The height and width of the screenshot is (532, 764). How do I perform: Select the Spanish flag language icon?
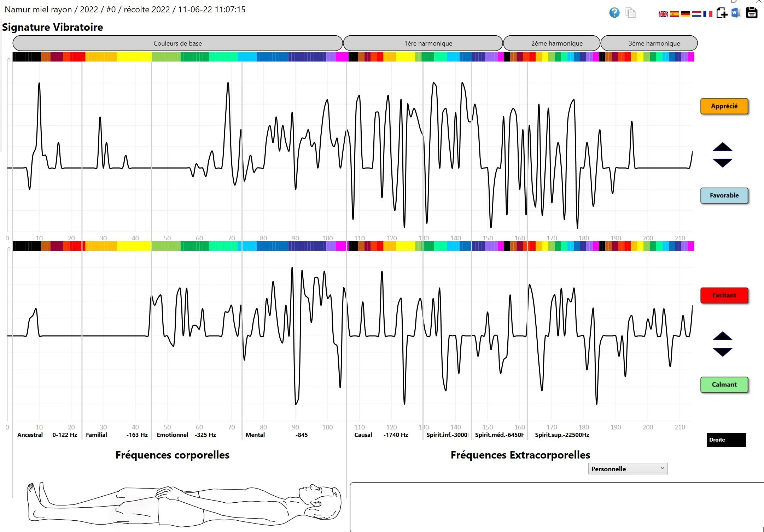tap(674, 14)
